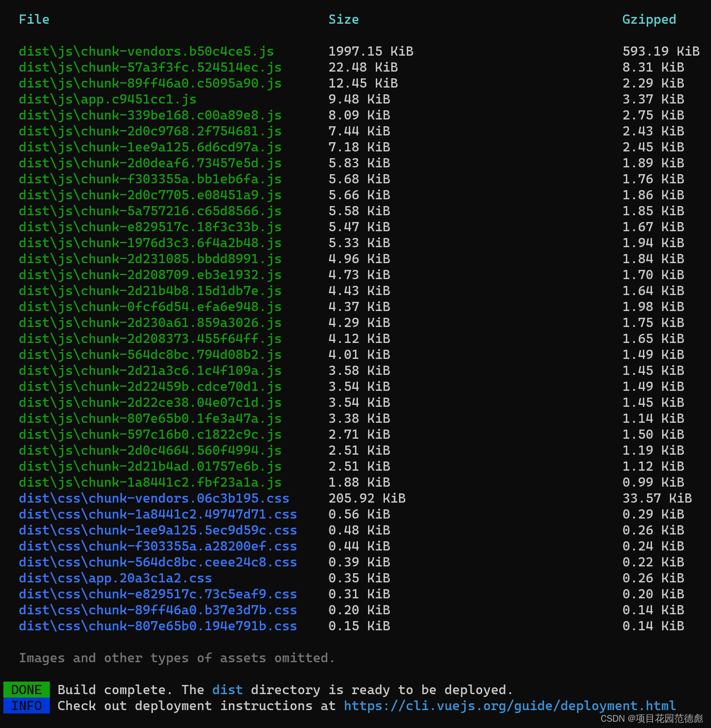Click dist\js\chunk-2d0c4664.560f4994.js file name

click(150, 450)
